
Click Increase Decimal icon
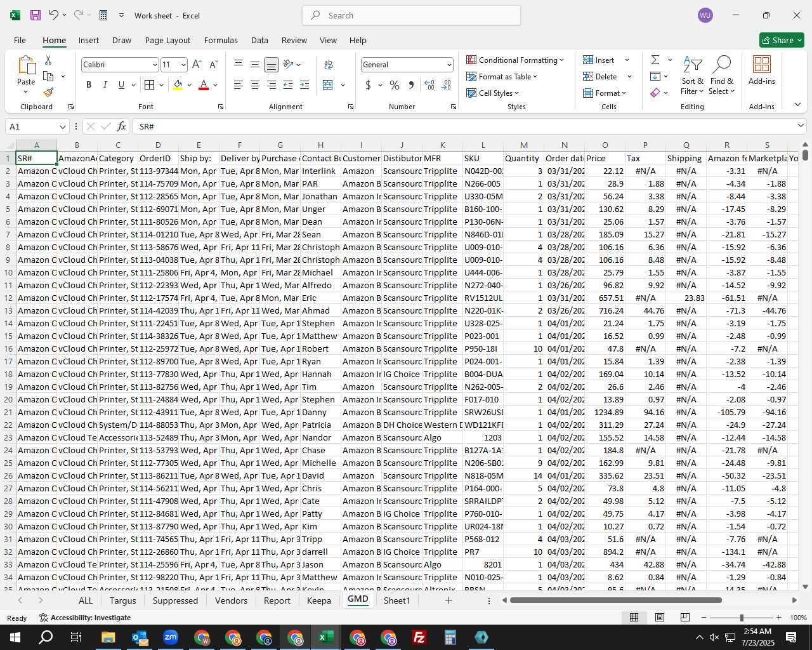[429, 84]
